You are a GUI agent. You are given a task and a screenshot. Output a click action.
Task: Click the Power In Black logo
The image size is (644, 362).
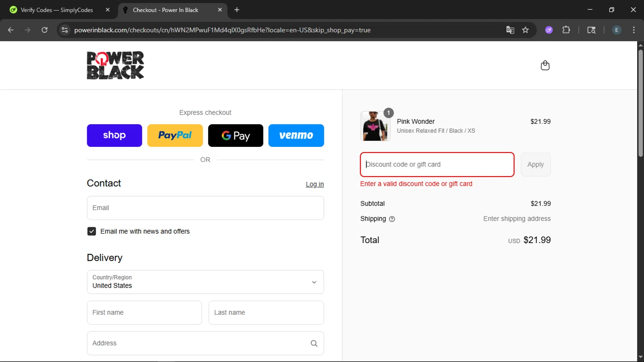point(115,65)
